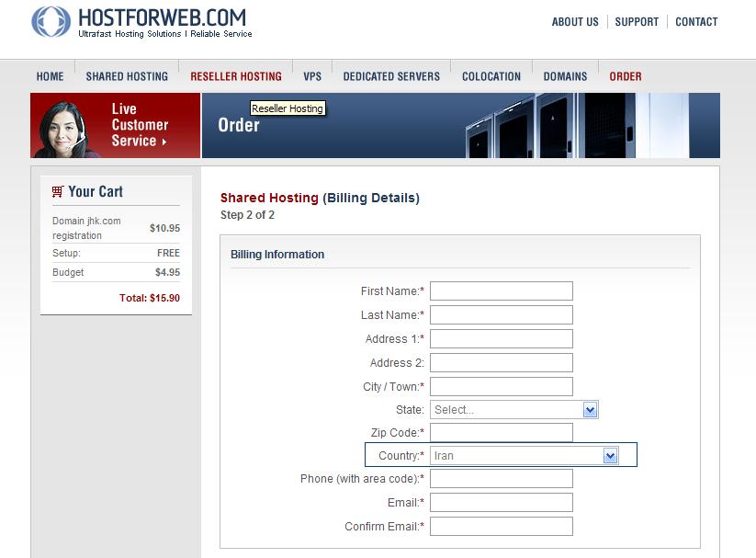Image resolution: width=756 pixels, height=558 pixels.
Task: Go to the Domains page
Action: pyautogui.click(x=565, y=76)
